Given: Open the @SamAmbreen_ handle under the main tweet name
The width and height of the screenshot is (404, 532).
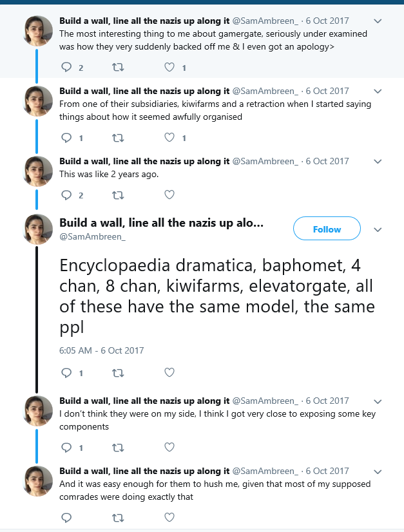Looking at the screenshot, I should click(x=92, y=236).
